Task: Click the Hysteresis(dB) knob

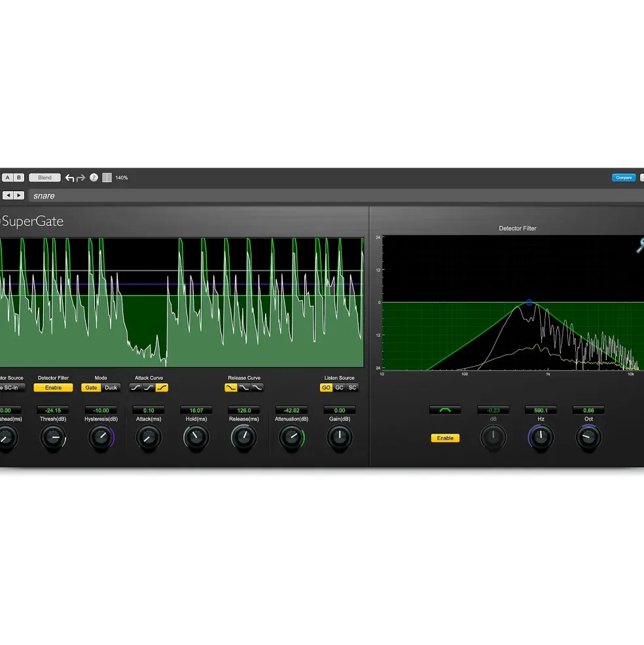Action: [x=101, y=437]
